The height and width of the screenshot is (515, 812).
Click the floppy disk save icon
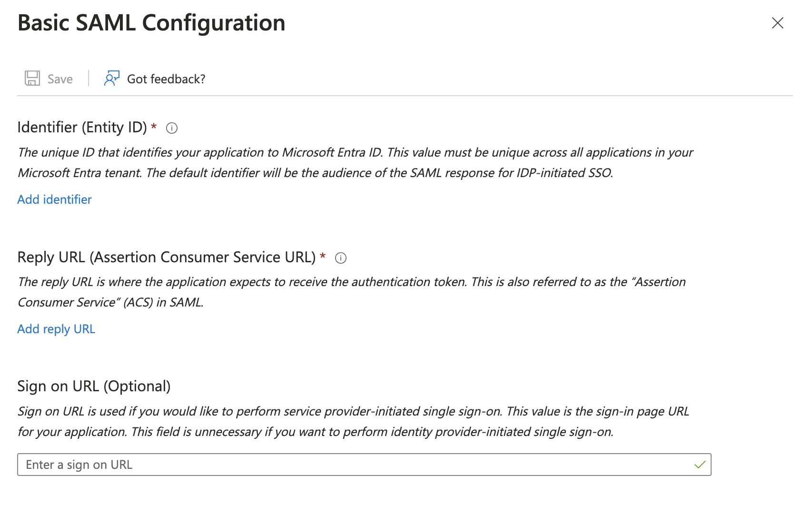(x=31, y=78)
